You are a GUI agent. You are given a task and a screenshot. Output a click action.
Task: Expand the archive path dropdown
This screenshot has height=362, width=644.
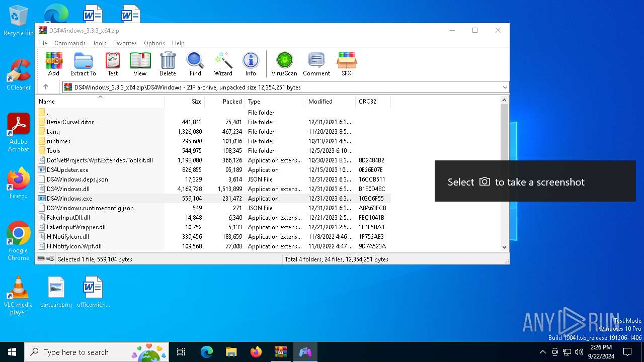[505, 87]
